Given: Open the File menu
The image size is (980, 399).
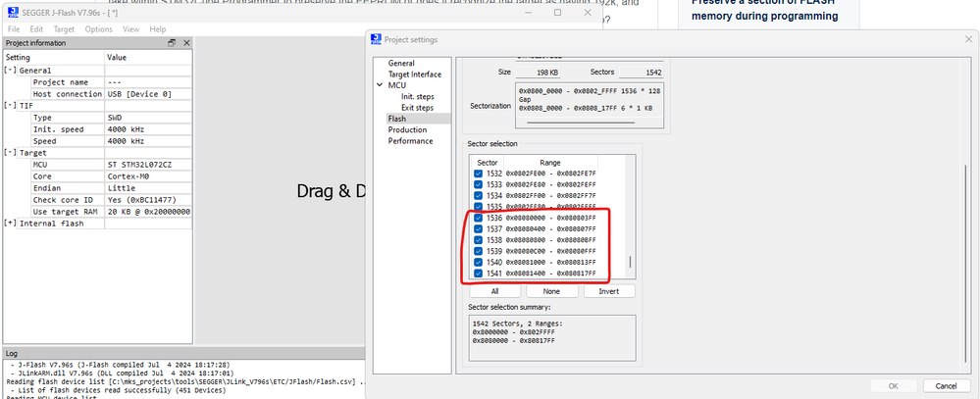Looking at the screenshot, I should [x=14, y=29].
